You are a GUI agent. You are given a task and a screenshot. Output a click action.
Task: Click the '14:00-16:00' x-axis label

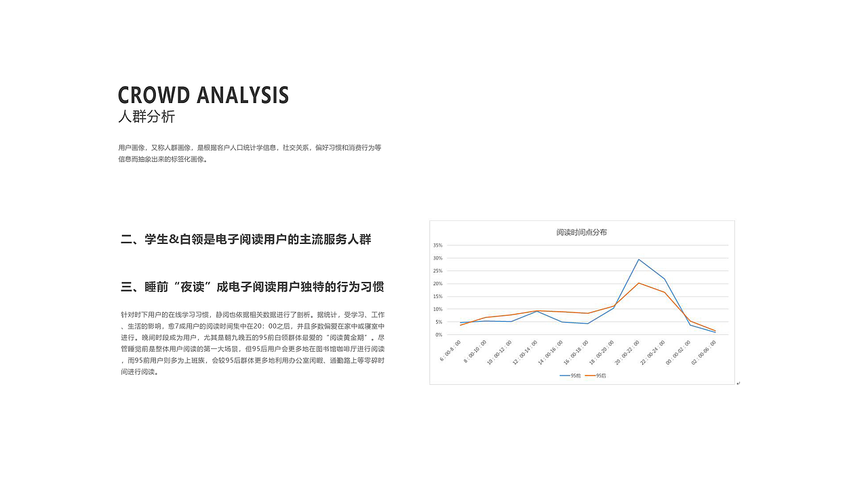coord(550,352)
